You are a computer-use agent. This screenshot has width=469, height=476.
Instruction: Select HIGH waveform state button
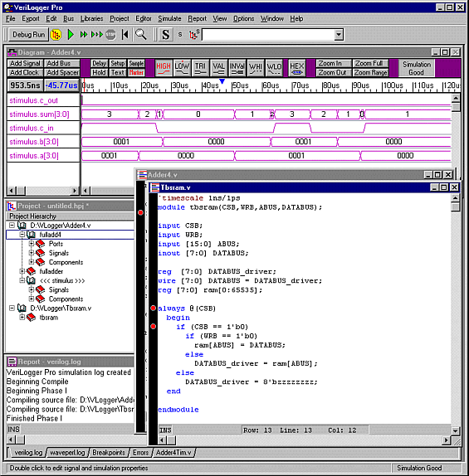[x=164, y=68]
